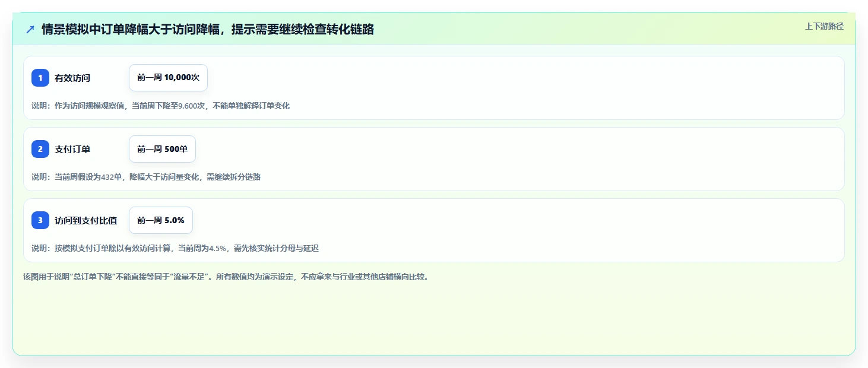Select the 前一周 10,000次 value chip
This screenshot has height=368, width=868.
click(168, 78)
